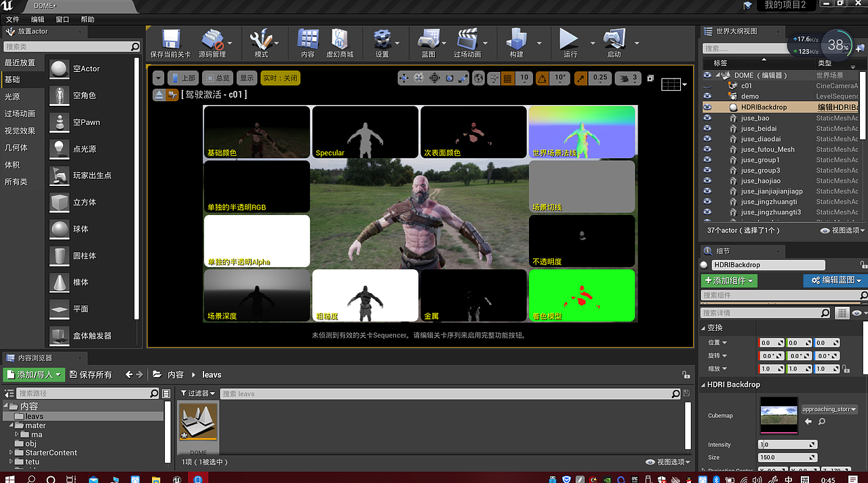Click the browse-to-asset magnifier under Cubemap

[x=822, y=422]
